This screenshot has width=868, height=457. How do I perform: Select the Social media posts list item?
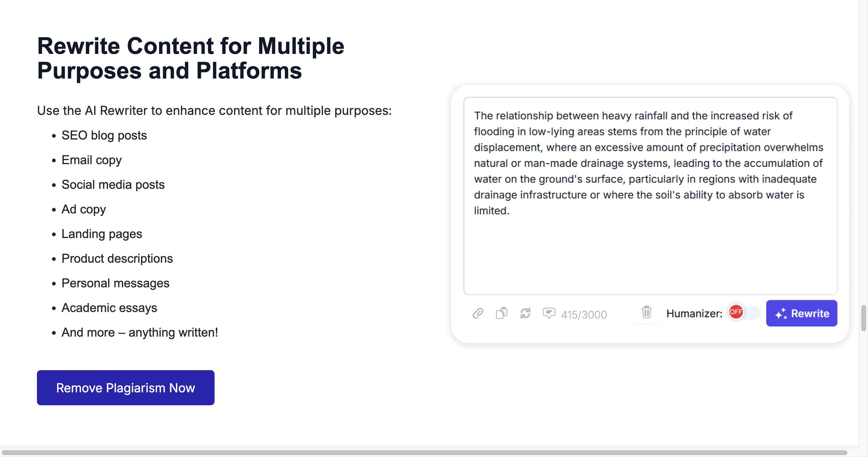[x=113, y=185]
